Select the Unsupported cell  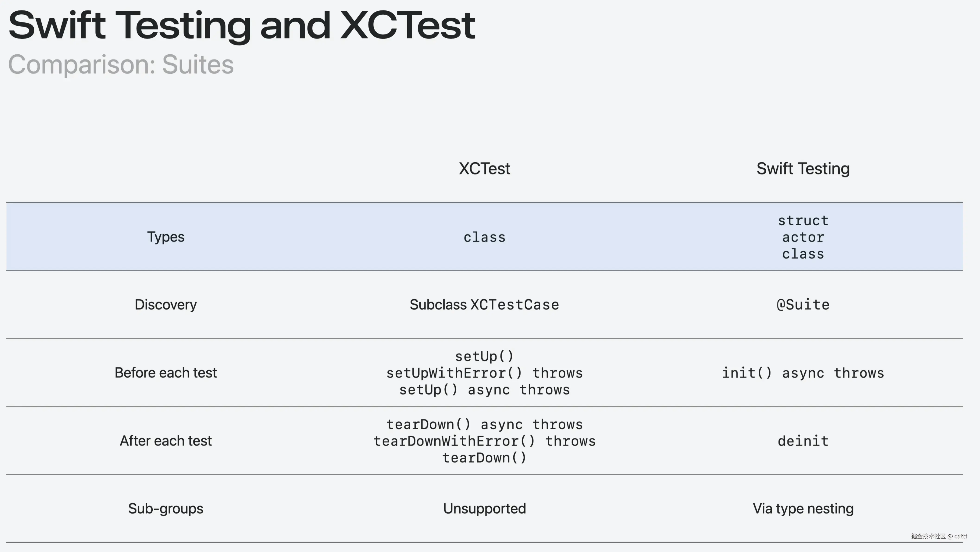coord(484,509)
